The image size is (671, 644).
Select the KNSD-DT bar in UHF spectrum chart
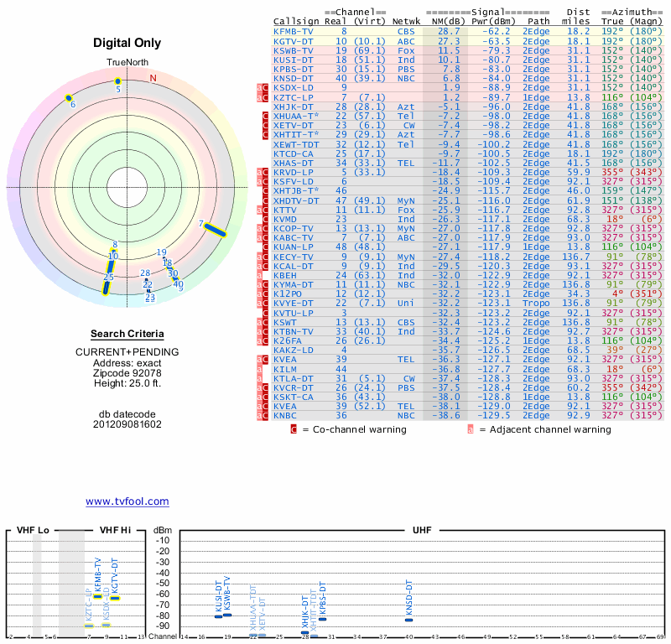point(409,619)
